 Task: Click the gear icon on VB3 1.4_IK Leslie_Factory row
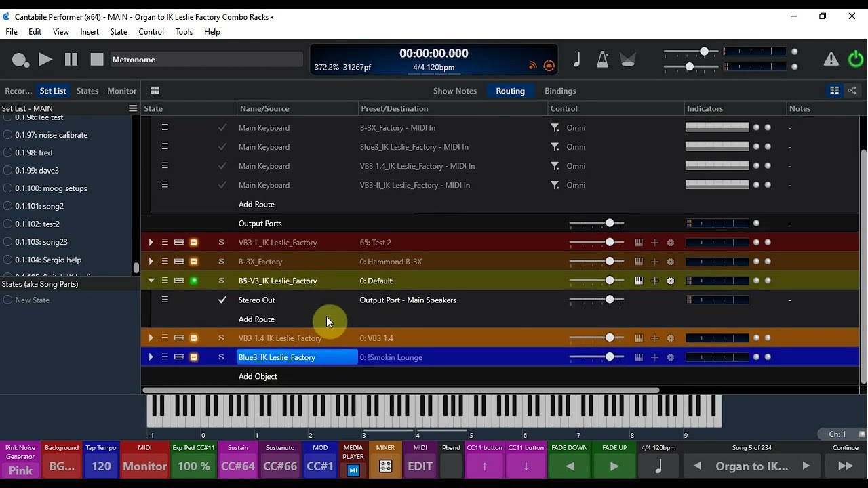click(671, 338)
